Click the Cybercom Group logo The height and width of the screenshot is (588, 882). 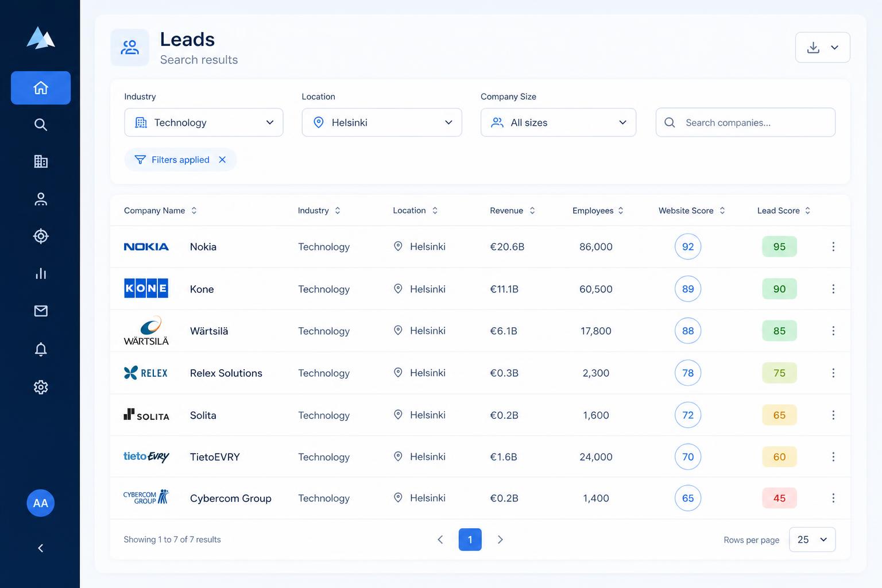point(146,497)
